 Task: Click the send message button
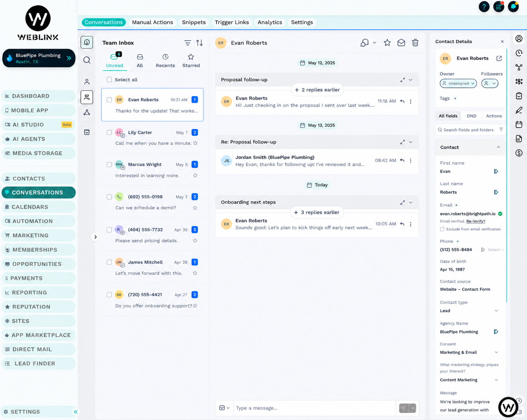404,408
